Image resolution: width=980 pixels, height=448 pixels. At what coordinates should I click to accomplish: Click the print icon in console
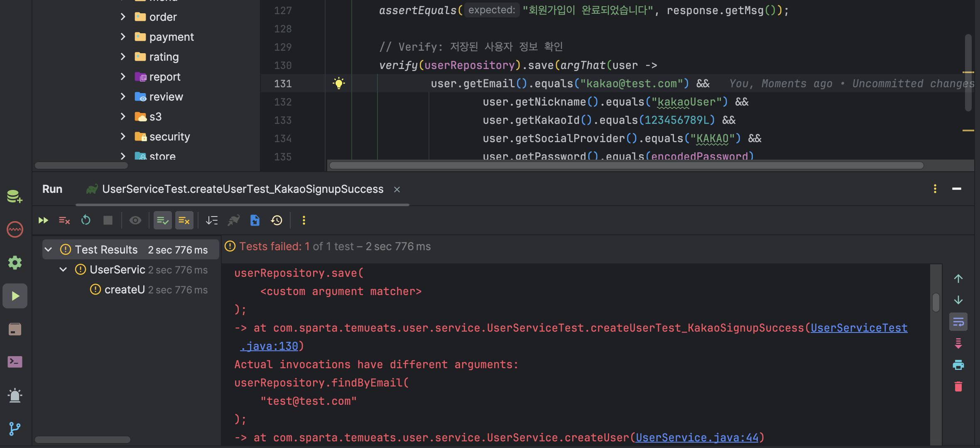[958, 365]
